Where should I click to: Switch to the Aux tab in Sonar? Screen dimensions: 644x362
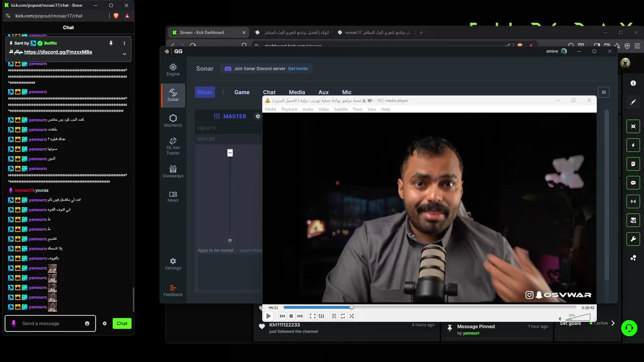coord(324,92)
